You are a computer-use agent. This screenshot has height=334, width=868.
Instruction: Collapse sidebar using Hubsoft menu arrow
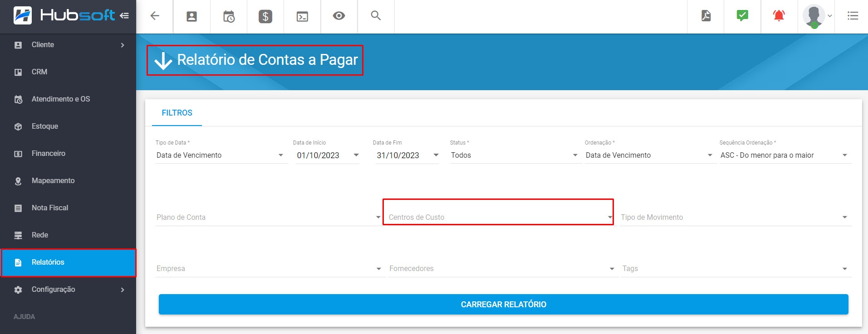124,16
